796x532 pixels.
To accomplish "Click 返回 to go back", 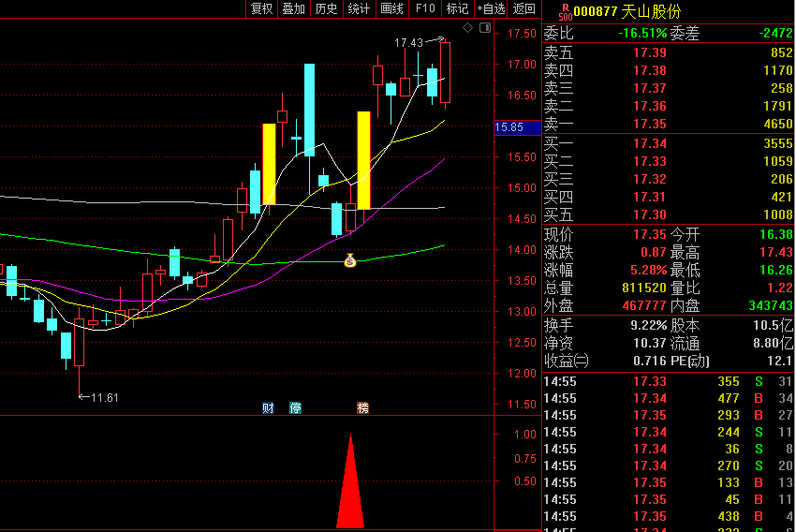I will click(523, 8).
